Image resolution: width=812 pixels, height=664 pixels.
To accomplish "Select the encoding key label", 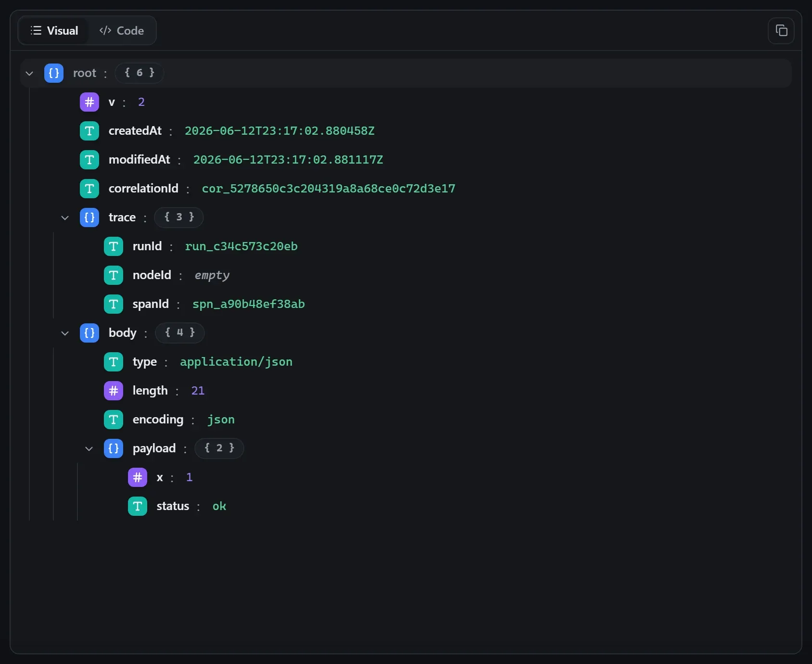I will click(x=158, y=420).
